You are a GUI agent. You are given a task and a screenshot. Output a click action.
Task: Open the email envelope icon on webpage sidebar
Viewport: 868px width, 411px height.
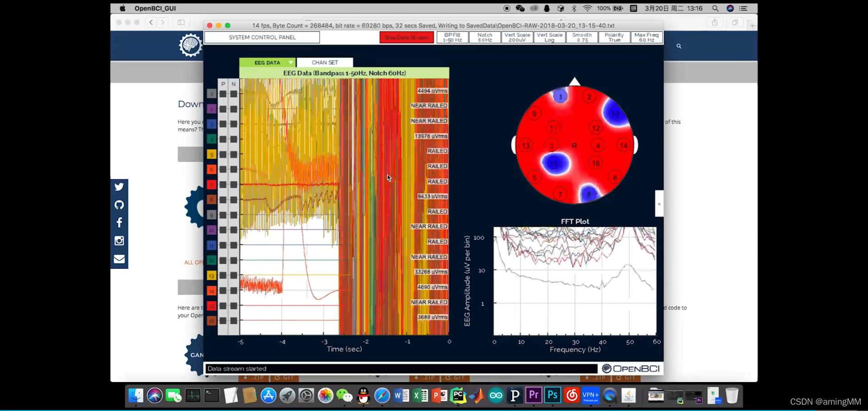point(119,259)
